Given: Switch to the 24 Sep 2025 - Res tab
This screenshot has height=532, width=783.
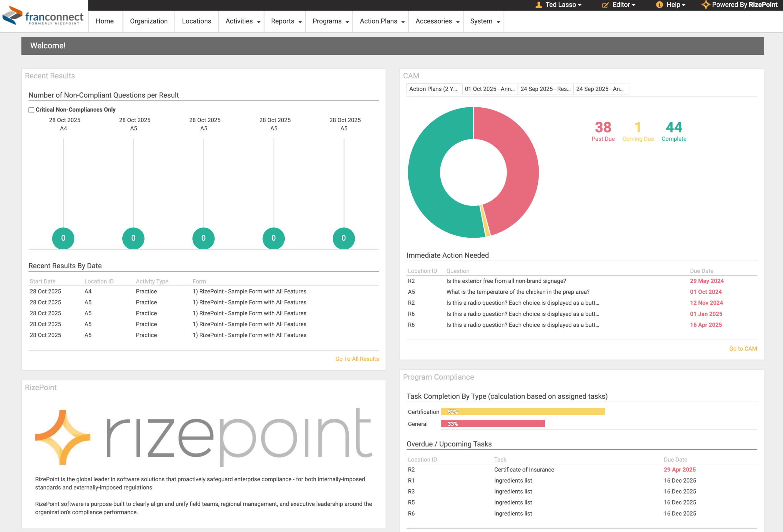Looking at the screenshot, I should pos(545,89).
